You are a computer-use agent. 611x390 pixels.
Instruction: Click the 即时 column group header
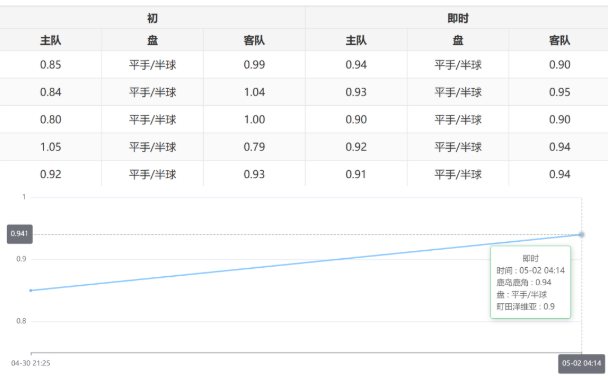point(458,18)
